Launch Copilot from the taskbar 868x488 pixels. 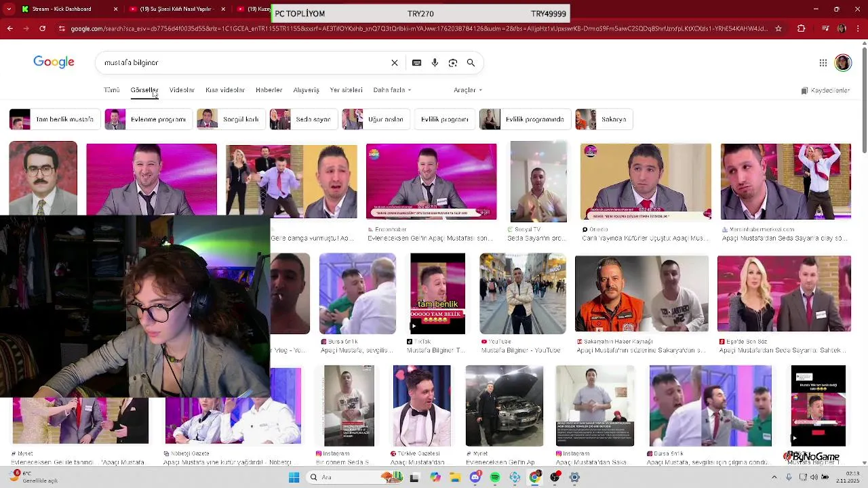(435, 477)
